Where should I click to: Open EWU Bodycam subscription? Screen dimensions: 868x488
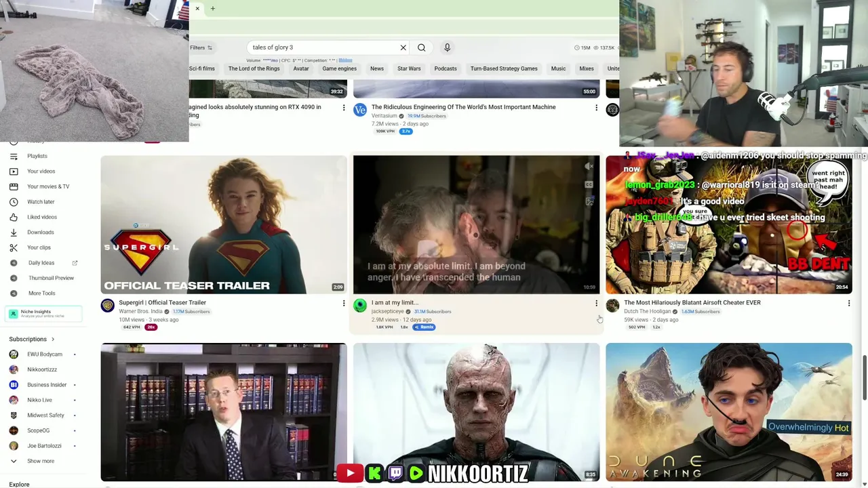[x=44, y=354]
